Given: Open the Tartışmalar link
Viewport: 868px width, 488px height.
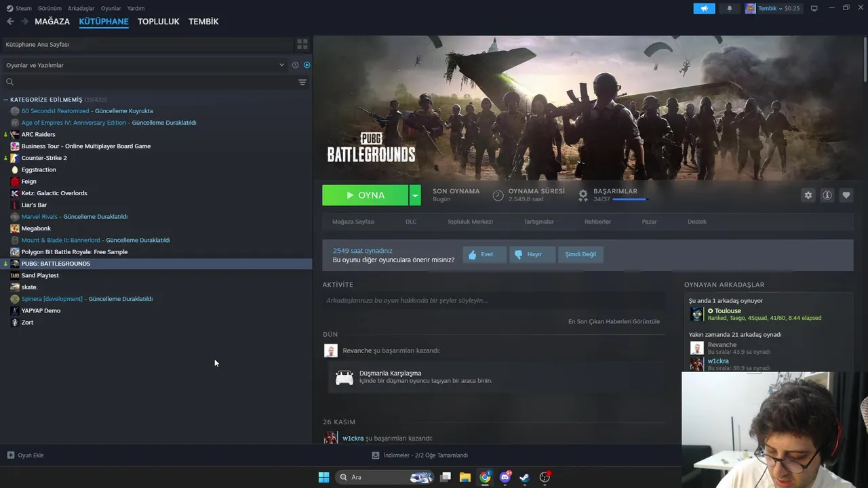Looking at the screenshot, I should [x=538, y=222].
